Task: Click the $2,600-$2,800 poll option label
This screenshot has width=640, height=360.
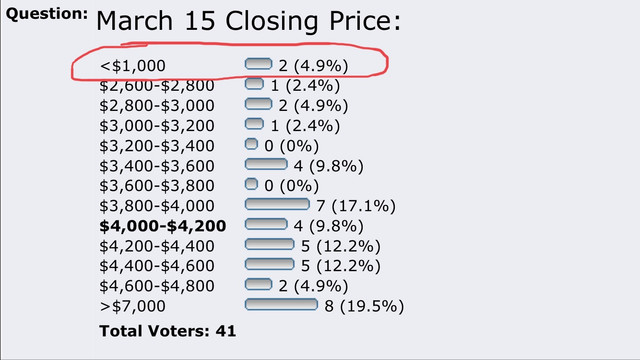Action: [x=157, y=86]
